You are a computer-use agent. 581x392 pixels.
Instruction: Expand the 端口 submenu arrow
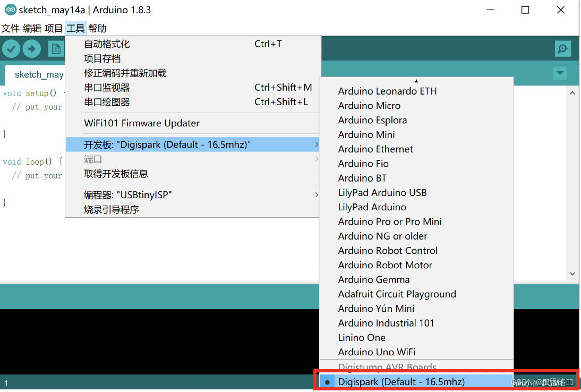[317, 159]
